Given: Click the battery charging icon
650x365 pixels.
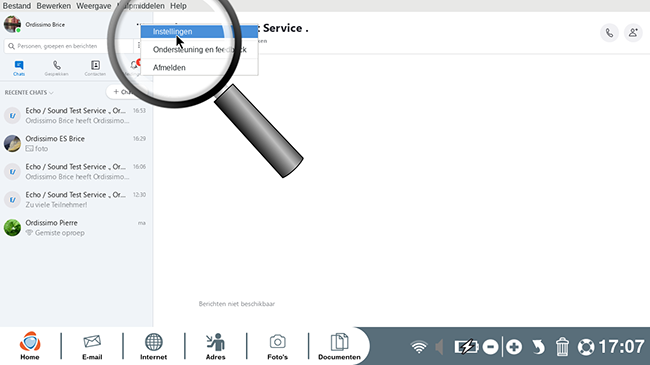Looking at the screenshot, I should (466, 347).
